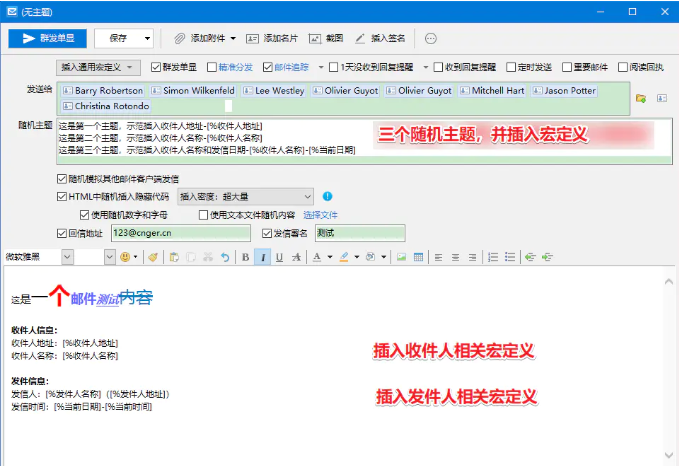Enable the 收到回复提醒 checkbox
This screenshot has width=679, height=466.
(x=438, y=67)
